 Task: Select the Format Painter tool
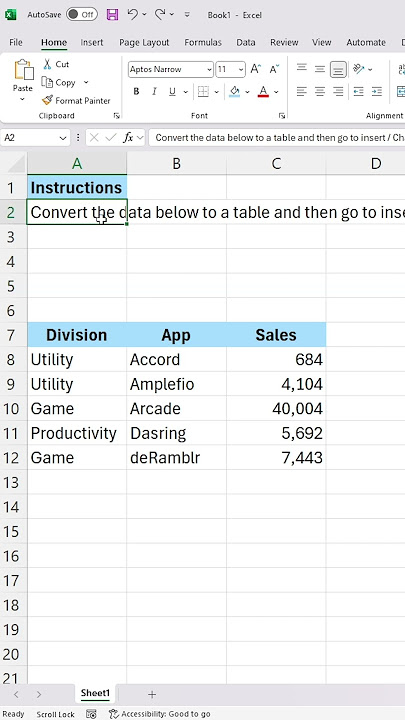pyautogui.click(x=76, y=100)
